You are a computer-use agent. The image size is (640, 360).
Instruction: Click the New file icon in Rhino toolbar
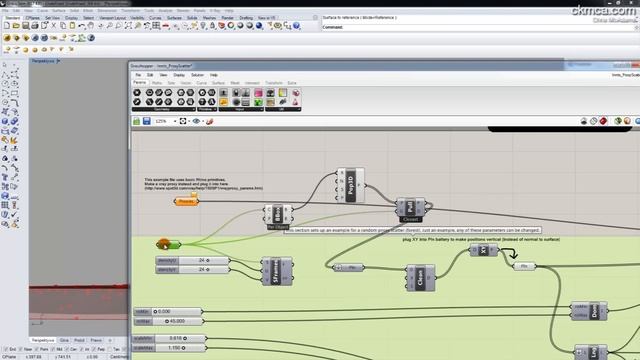[x=7, y=26]
